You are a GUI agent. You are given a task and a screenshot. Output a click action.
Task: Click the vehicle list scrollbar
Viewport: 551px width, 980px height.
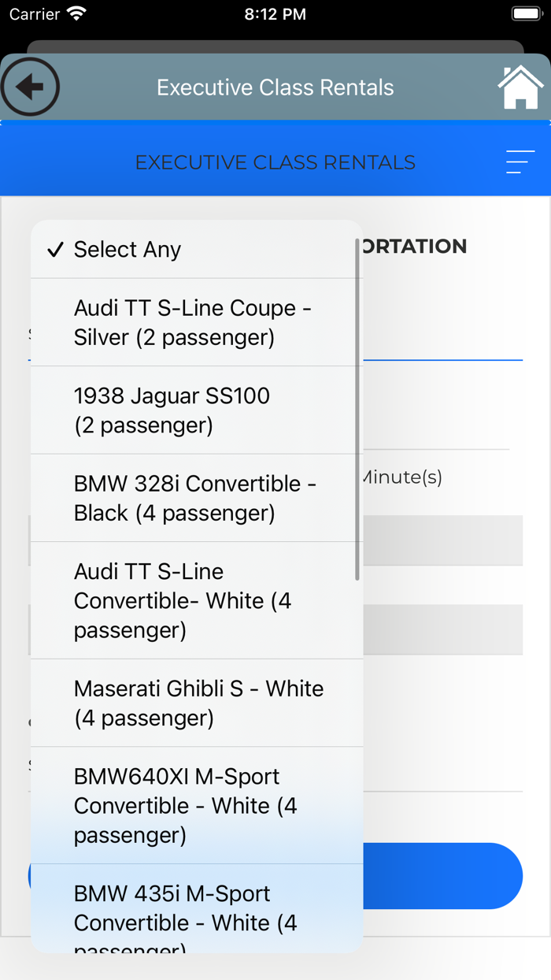point(357,410)
